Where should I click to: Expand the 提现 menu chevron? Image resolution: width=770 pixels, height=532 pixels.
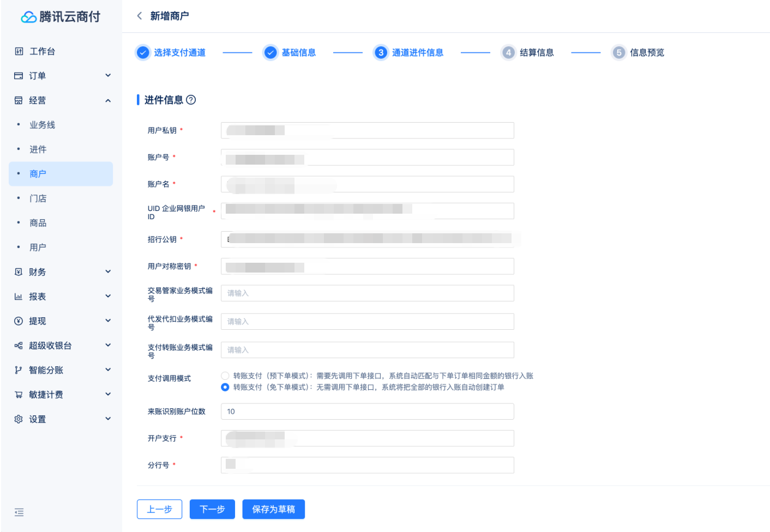pyautogui.click(x=108, y=321)
